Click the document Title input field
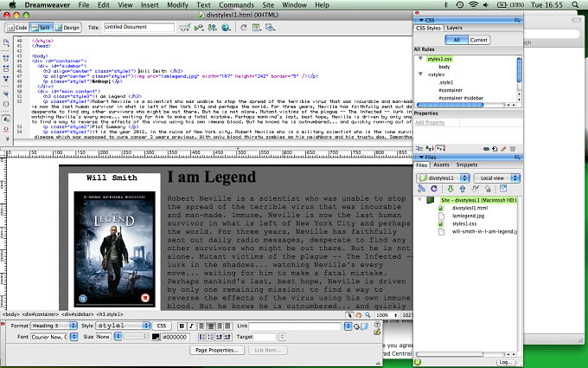588x368 pixels. (x=138, y=27)
